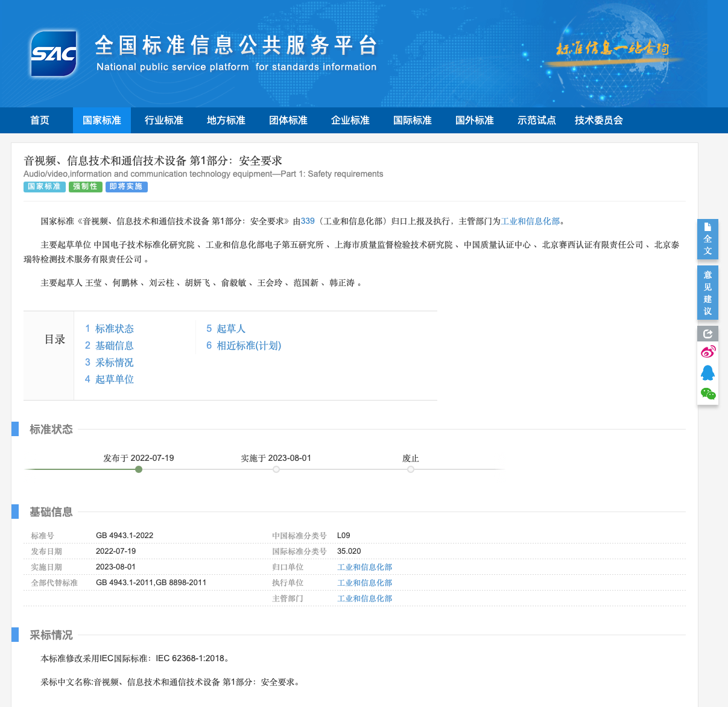Click the share arrow icon
This screenshot has height=707, width=728.
click(x=707, y=334)
